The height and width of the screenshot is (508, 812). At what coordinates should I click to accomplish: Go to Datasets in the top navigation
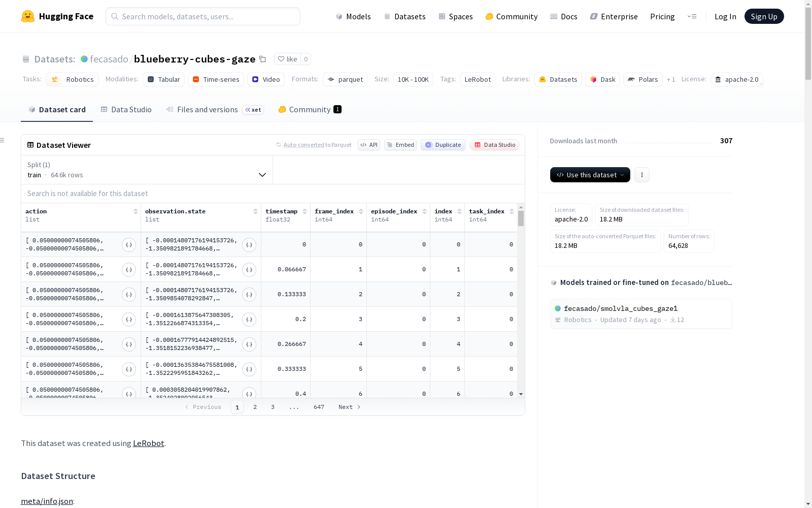tap(404, 16)
